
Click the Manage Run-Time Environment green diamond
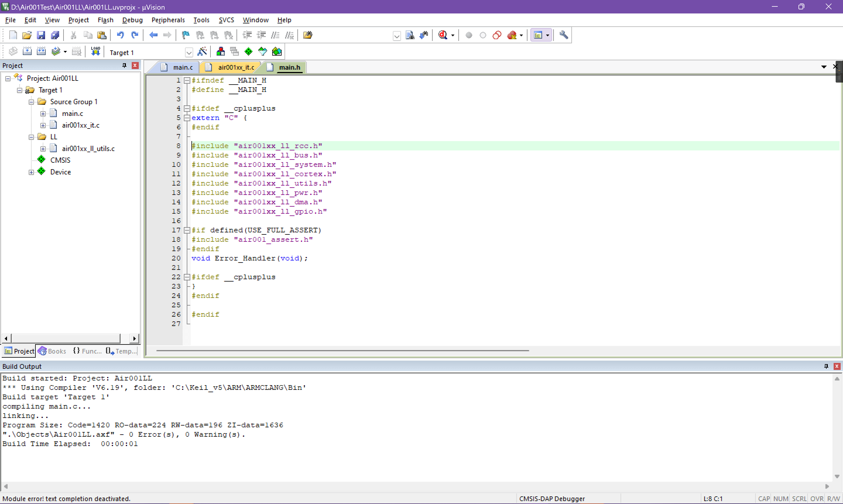pyautogui.click(x=249, y=52)
